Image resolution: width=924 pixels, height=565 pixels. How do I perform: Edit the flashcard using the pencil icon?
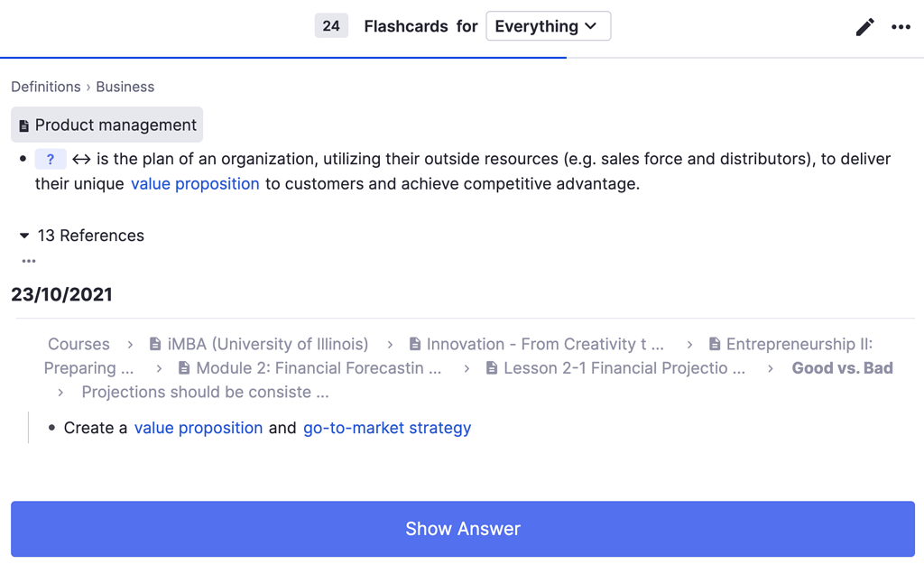(x=864, y=26)
